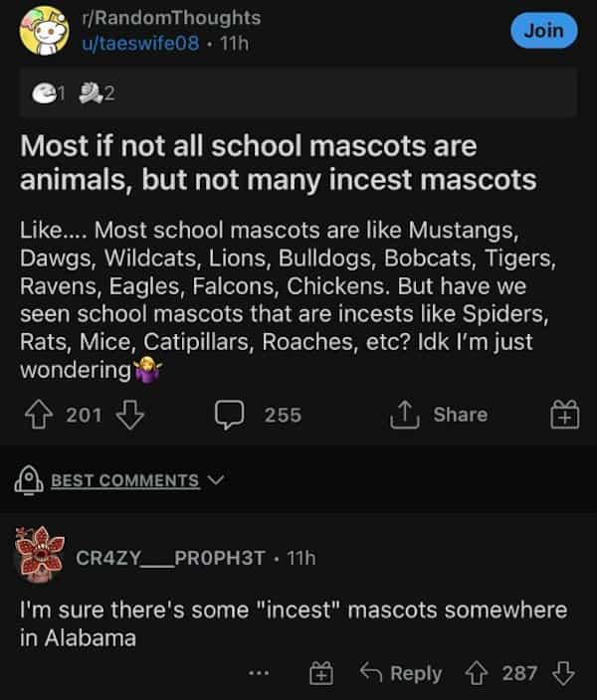Viewport: 597px width, 700px height.
Task: Upvote the school mascots post
Action: [x=39, y=415]
